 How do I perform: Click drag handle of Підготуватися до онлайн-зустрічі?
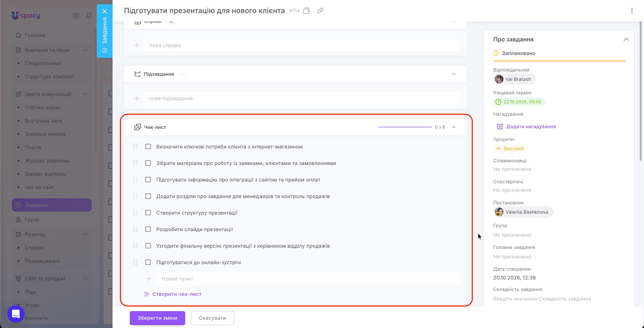pos(136,262)
